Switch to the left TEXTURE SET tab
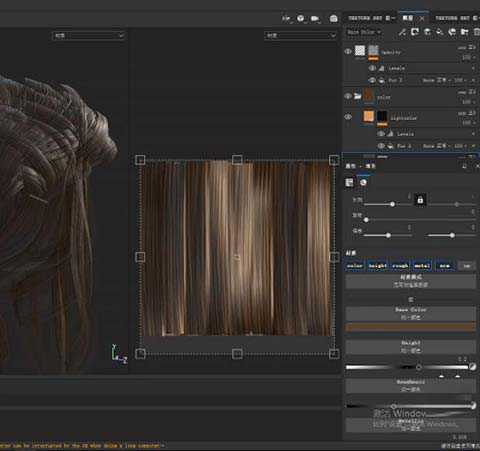 (365, 18)
